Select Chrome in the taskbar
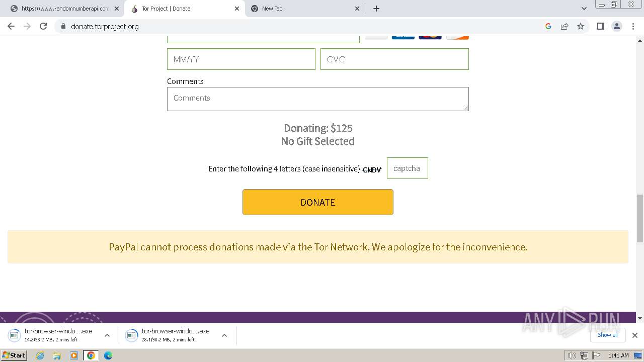The height and width of the screenshot is (362, 644). point(91,355)
